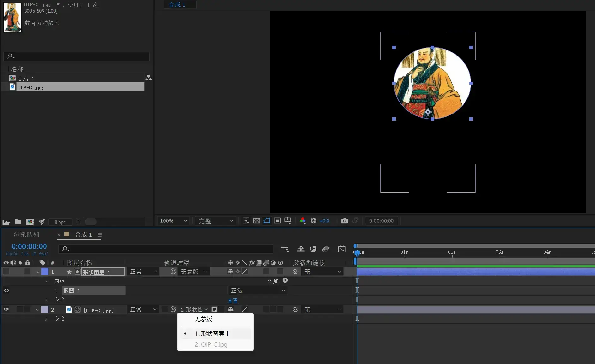Switch to 渲染队列 tab

26,235
